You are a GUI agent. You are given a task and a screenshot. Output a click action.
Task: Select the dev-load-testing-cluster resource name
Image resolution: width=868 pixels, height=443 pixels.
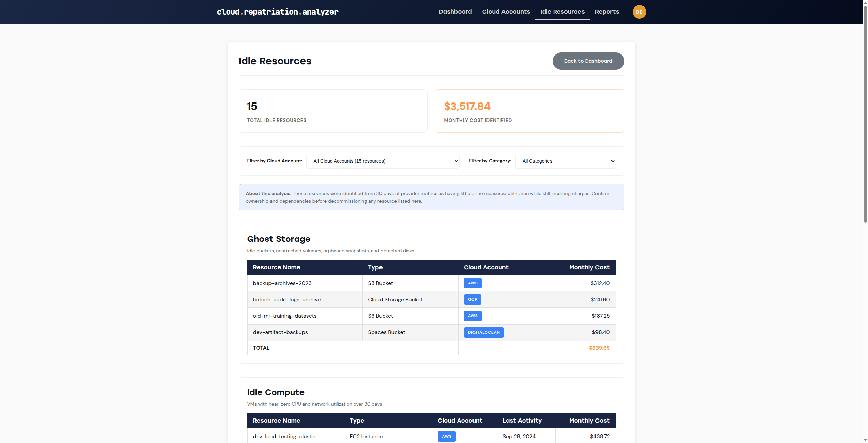(x=284, y=437)
